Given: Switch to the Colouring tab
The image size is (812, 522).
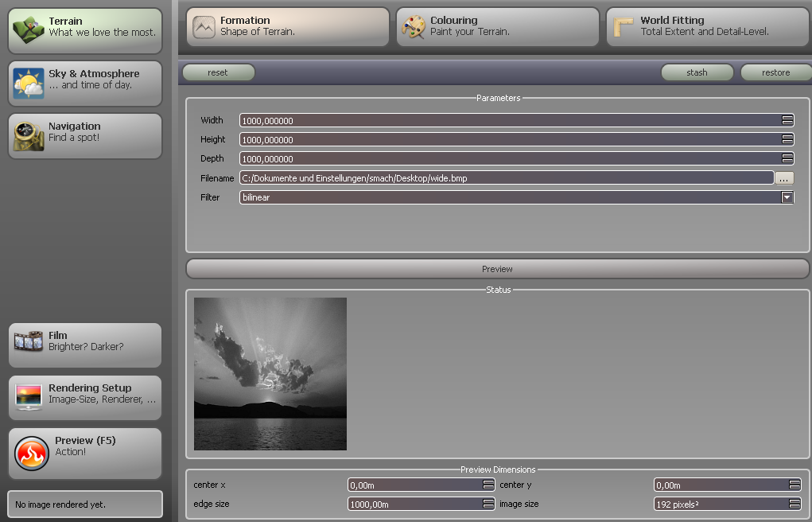Looking at the screenshot, I should tap(498, 26).
